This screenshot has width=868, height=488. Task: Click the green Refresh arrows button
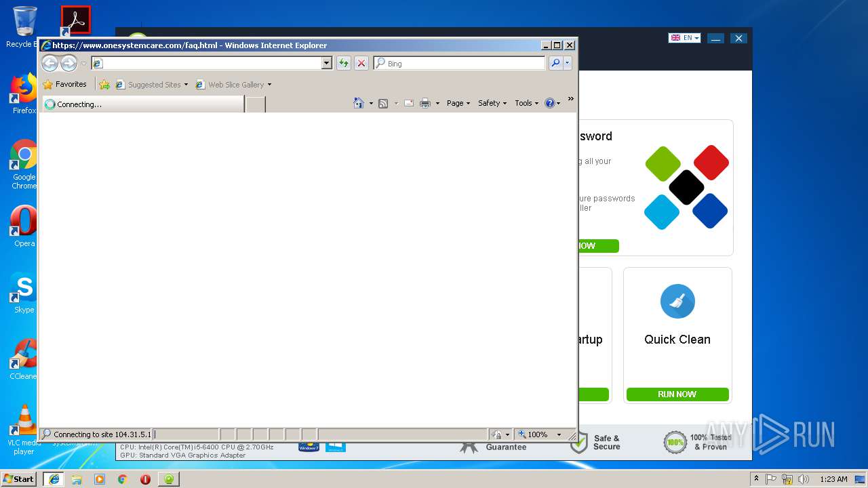tap(344, 63)
